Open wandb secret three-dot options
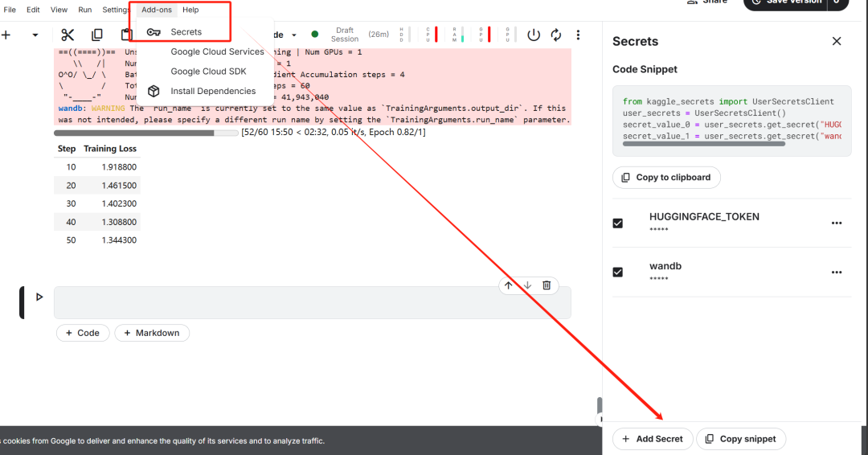The height and width of the screenshot is (455, 868). pos(837,273)
